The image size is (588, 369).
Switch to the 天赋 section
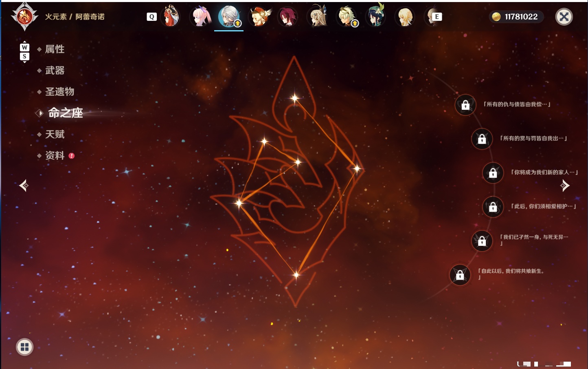pos(55,134)
